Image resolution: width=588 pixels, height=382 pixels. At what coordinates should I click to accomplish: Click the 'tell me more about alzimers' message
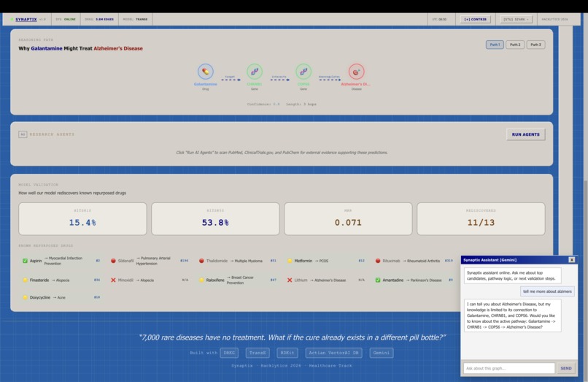(547, 291)
